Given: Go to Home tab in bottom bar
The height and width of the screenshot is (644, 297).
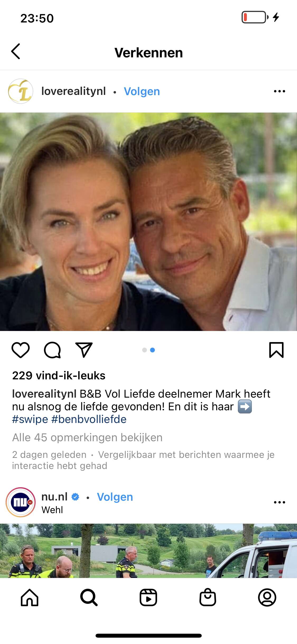Looking at the screenshot, I should pyautogui.click(x=30, y=597).
